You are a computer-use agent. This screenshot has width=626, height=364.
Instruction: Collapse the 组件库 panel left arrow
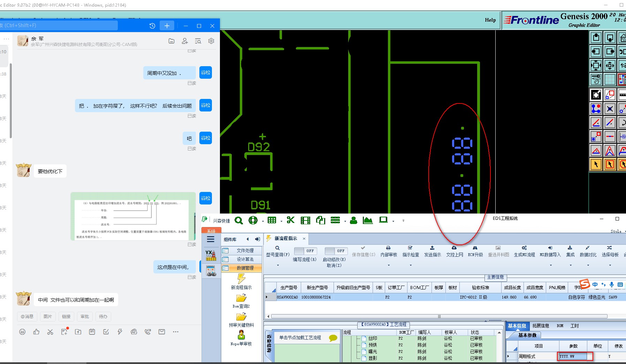click(x=247, y=239)
